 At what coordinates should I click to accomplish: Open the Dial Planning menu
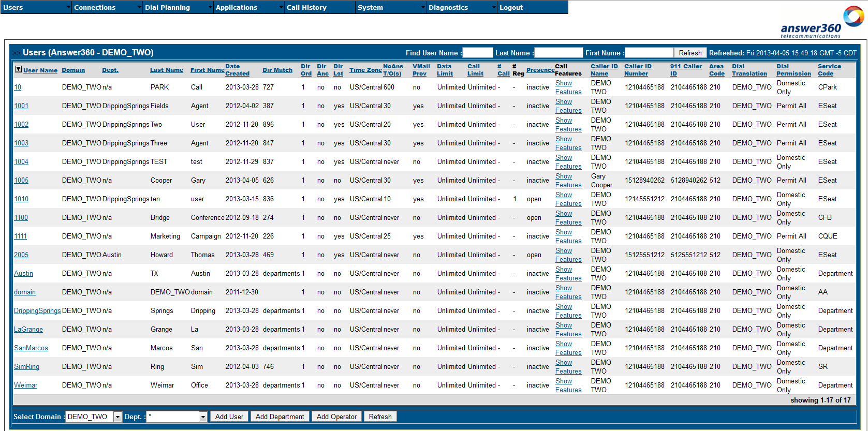coord(178,7)
